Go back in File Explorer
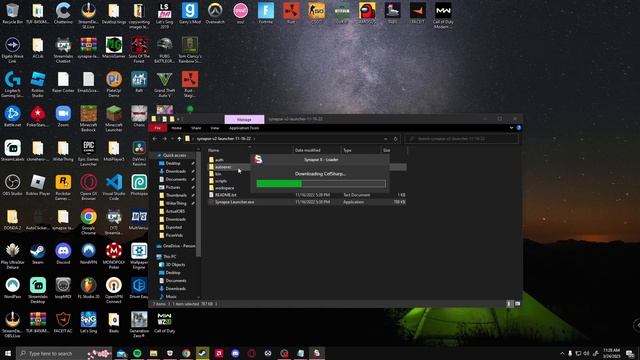Image resolution: width=640 pixels, height=360 pixels. coord(155,139)
